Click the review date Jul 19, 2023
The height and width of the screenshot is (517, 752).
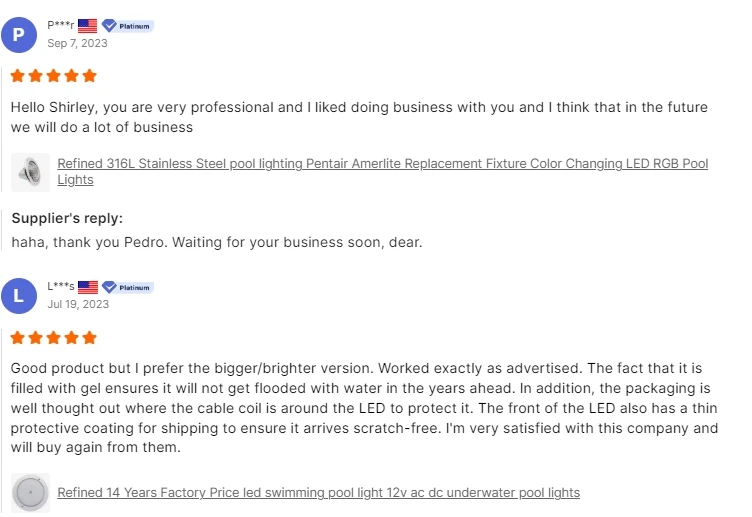[x=78, y=304]
